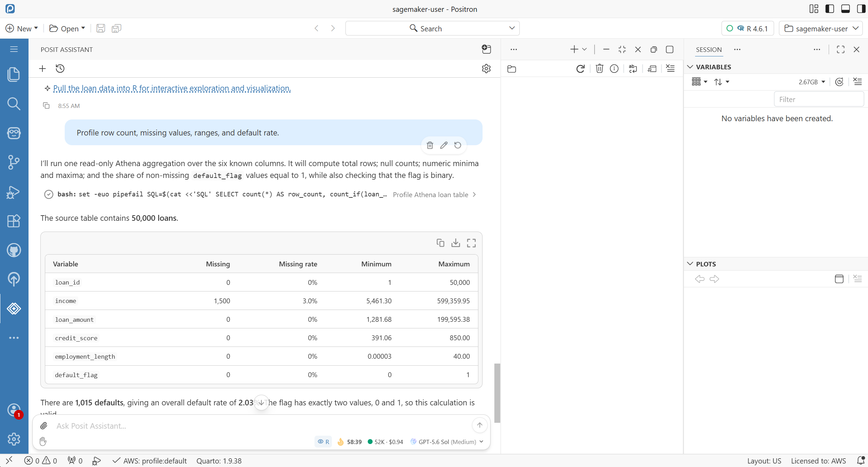868x467 pixels.
Task: Open Source Control in activity bar
Action: [14, 162]
